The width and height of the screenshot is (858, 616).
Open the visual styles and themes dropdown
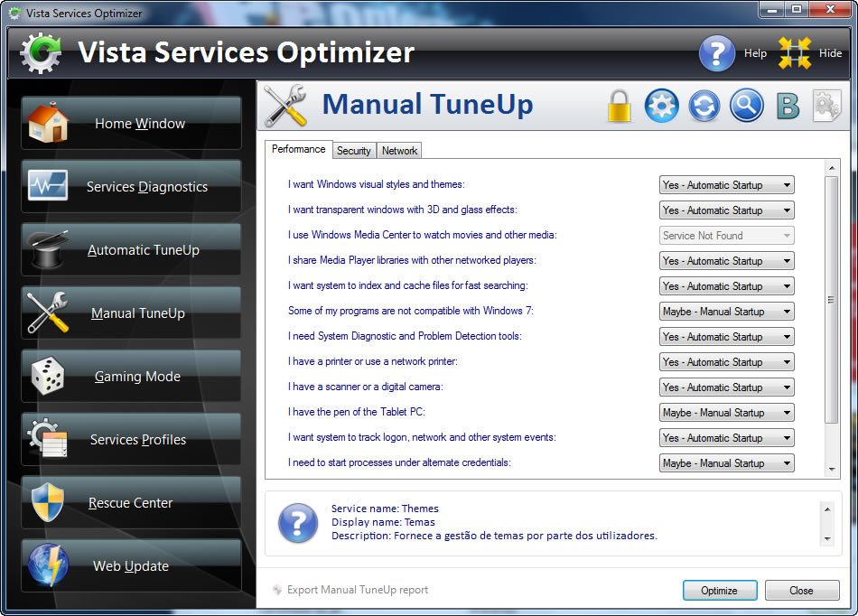pos(727,185)
